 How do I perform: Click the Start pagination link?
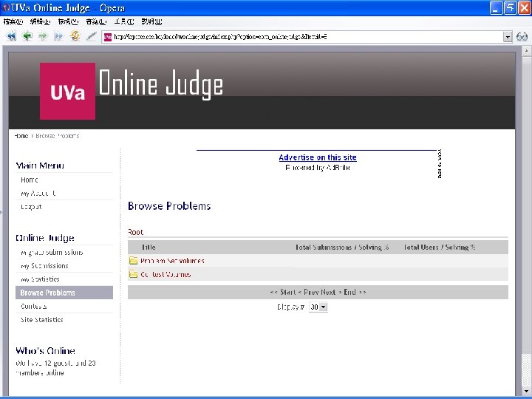point(287,292)
